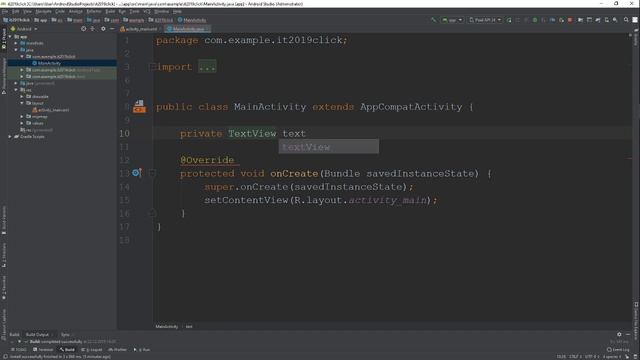Expand the Gradle Scripts node

[10, 136]
